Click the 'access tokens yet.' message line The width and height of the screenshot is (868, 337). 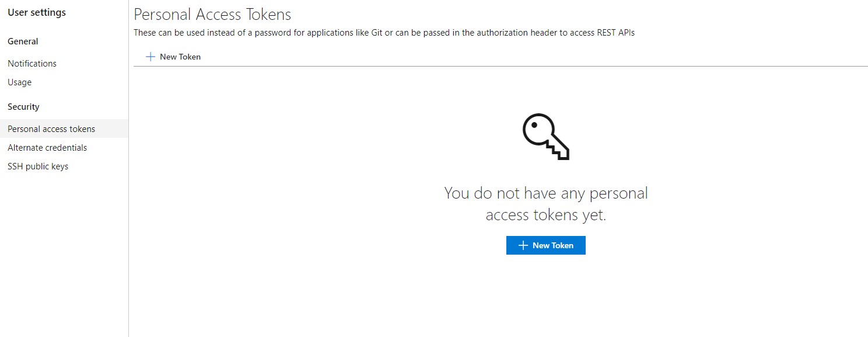545,216
